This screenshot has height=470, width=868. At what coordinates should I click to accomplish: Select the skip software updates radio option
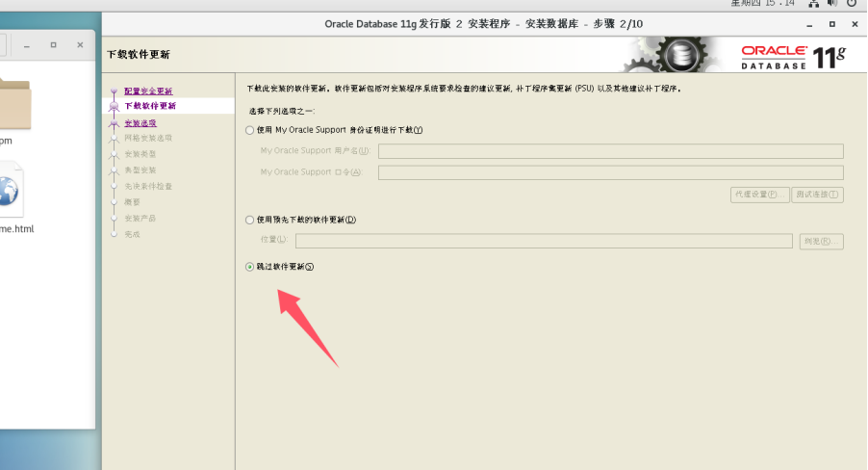[x=249, y=267]
